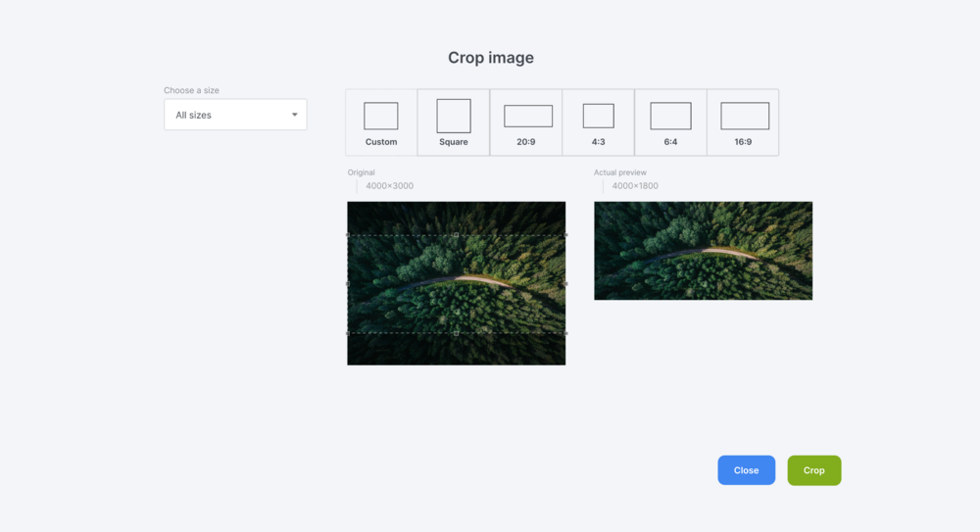Click the blue Close button
The width and height of the screenshot is (980, 532).
(746, 470)
